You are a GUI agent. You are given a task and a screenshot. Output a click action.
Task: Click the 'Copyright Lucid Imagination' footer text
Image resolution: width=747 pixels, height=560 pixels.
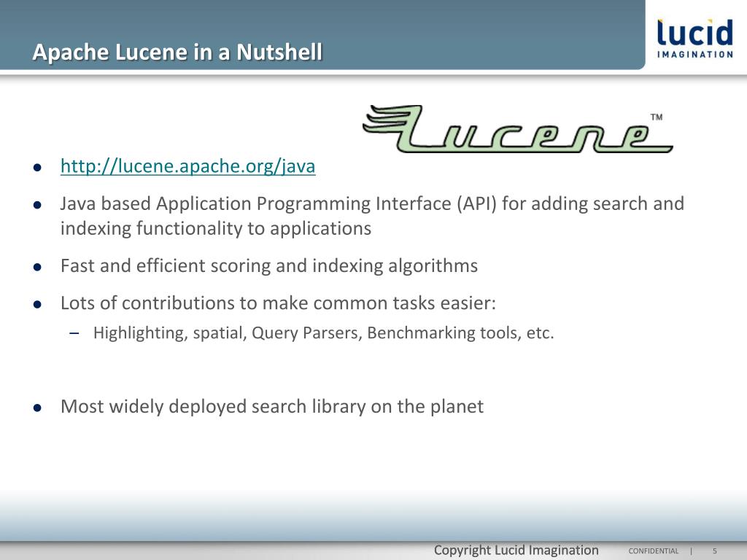(516, 550)
